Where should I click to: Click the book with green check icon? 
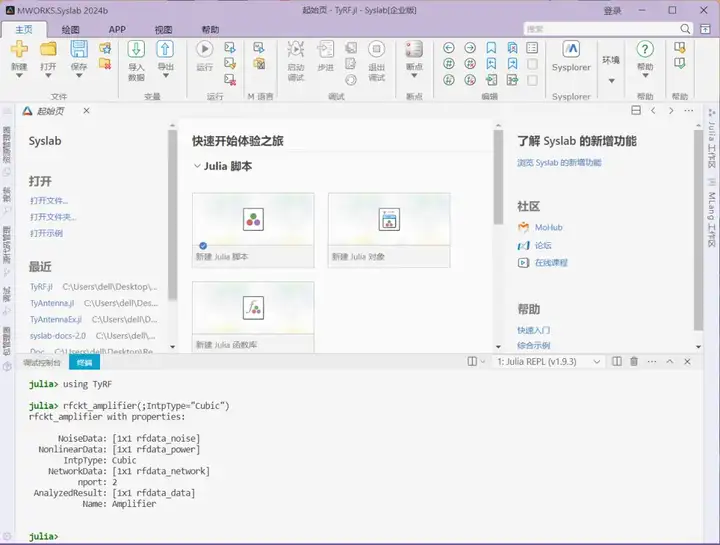(x=680, y=63)
